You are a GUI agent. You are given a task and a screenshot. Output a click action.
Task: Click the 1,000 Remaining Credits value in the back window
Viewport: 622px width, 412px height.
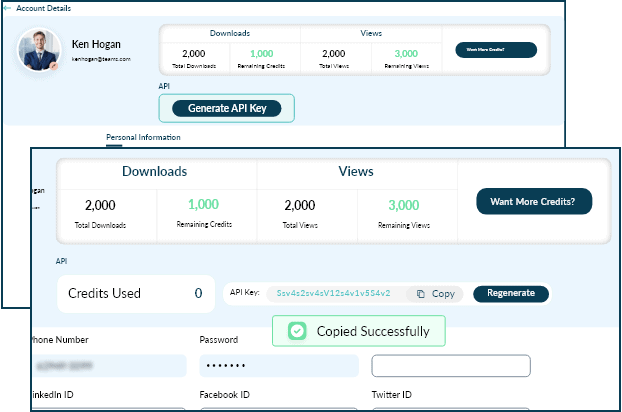[261, 54]
